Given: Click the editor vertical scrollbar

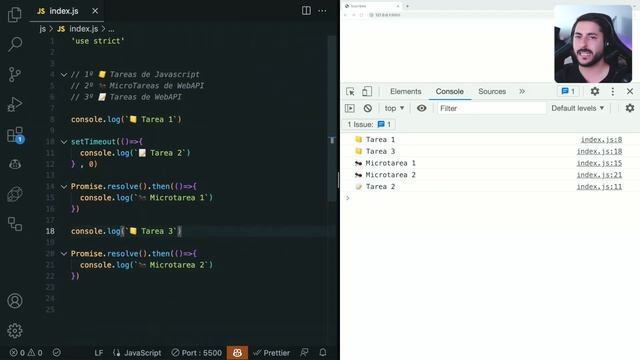Looking at the screenshot, I should point(332,118).
